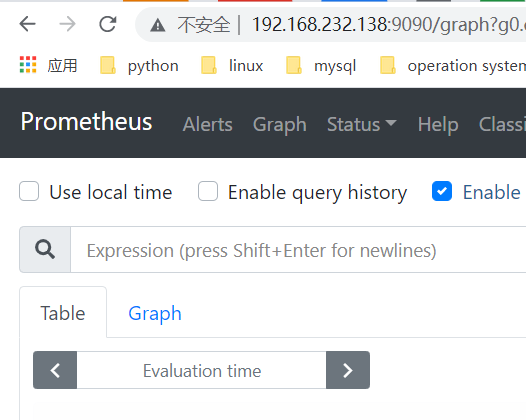Click the browser back arrow

click(x=28, y=24)
